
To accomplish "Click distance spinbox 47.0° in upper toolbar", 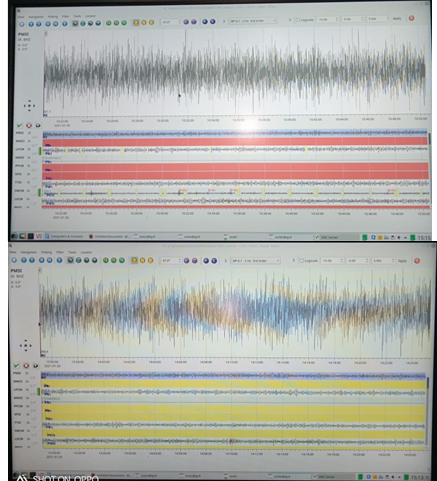I will point(171,22).
